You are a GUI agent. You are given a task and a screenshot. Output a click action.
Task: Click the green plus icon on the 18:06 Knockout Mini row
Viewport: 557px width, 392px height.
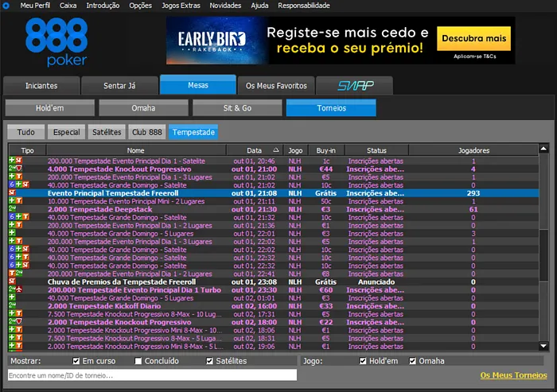click(12, 330)
